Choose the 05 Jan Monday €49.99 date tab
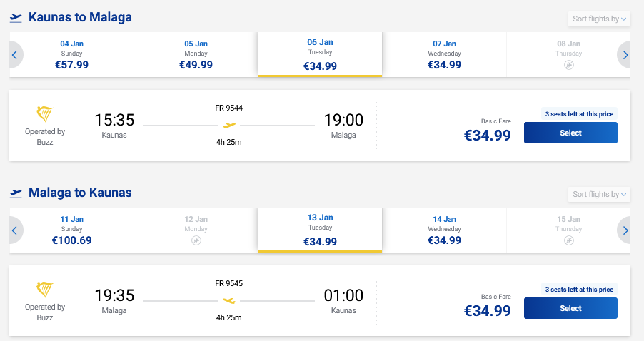The width and height of the screenshot is (644, 341). pyautogui.click(x=196, y=54)
